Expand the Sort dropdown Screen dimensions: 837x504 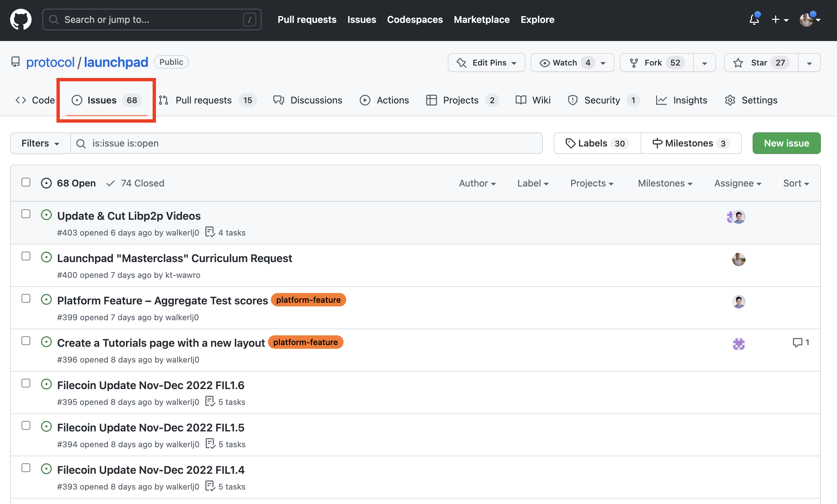pyautogui.click(x=796, y=183)
